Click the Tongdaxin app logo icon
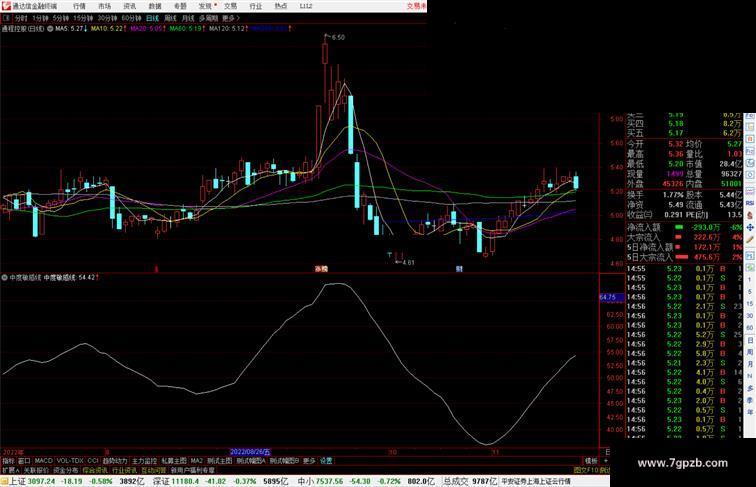The width and height of the screenshot is (756, 487). click(x=6, y=6)
